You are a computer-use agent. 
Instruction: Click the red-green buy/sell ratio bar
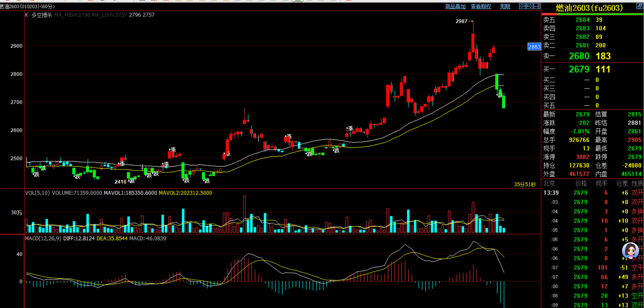tap(592, 14)
